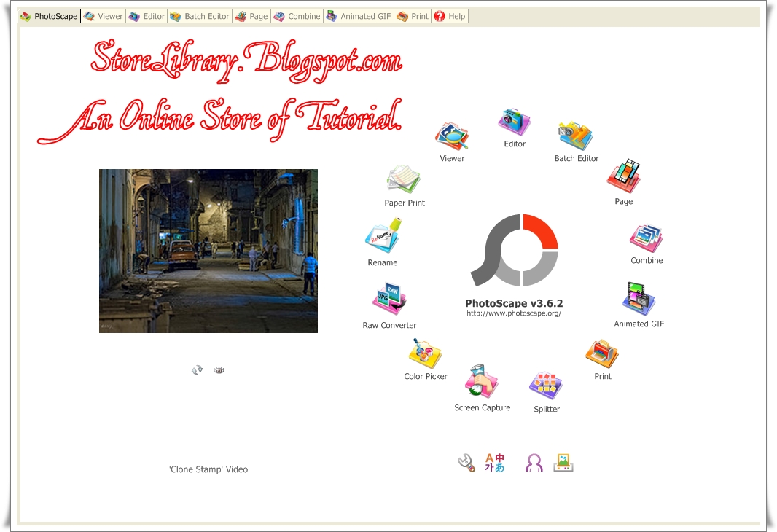Open the Combine icon in the circle

[x=647, y=239]
